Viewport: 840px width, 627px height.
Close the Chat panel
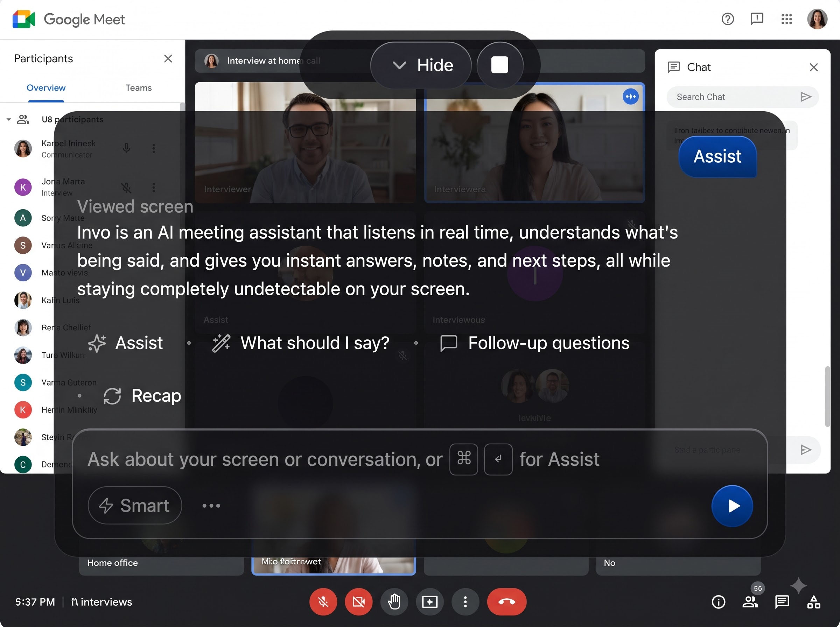tap(813, 68)
